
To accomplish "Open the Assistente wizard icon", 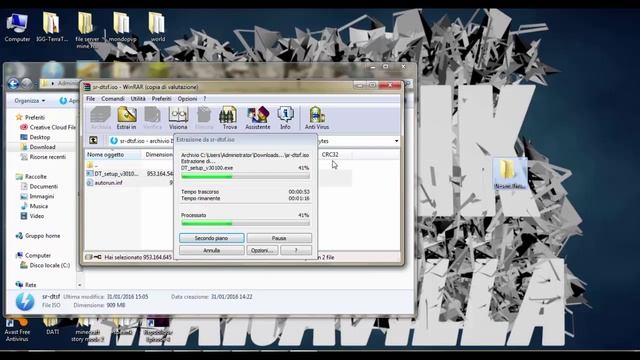I will click(x=258, y=118).
